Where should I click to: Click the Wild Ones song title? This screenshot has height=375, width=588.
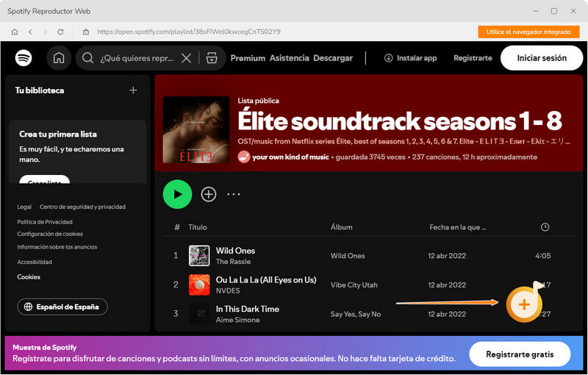point(235,251)
